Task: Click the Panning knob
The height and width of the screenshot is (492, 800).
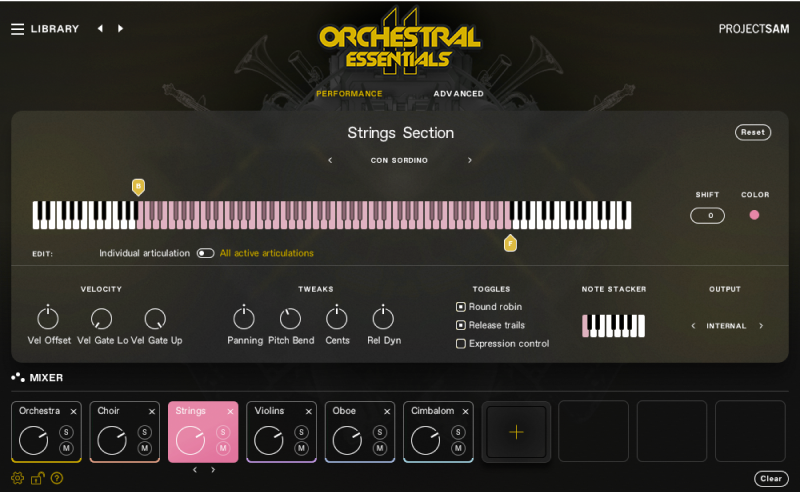Action: 244,318
